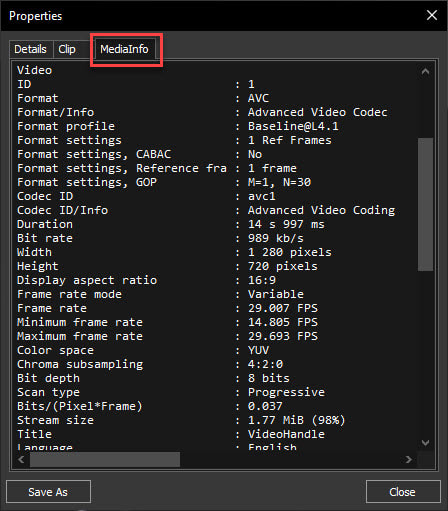Click the '0.037' Bits/(Pixel*Frame) value
This screenshot has height=511, width=448.
(x=265, y=406)
